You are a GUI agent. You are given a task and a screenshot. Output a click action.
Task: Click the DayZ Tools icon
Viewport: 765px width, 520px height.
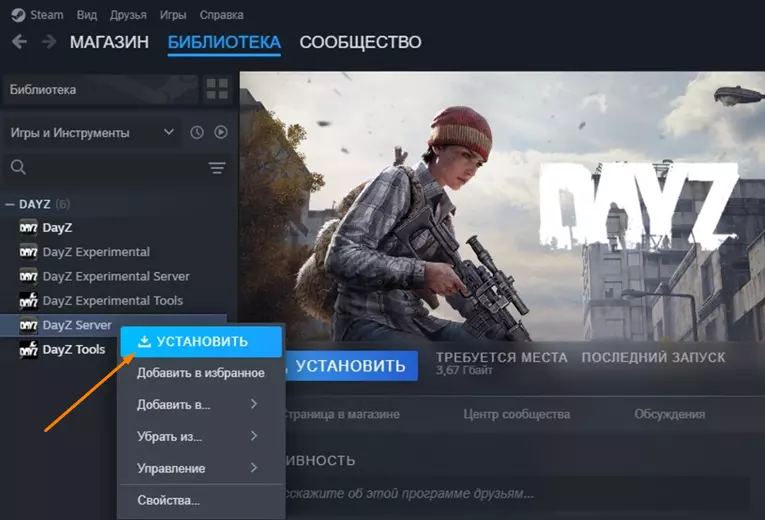(x=28, y=349)
